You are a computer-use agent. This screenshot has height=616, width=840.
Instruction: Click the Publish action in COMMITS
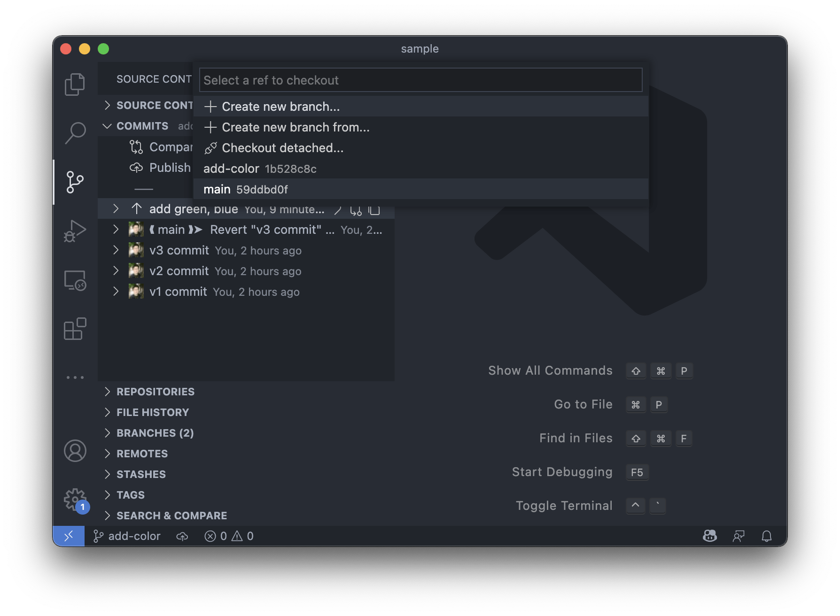tap(170, 167)
